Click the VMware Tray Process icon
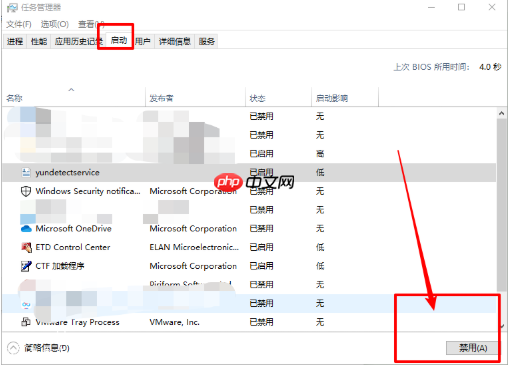 (26, 322)
